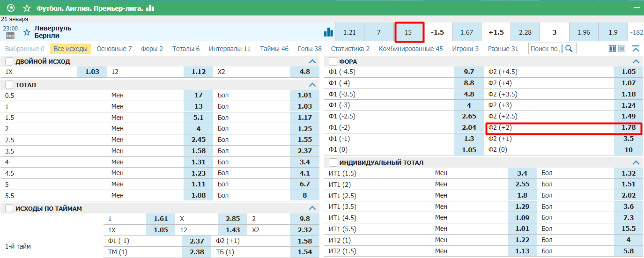Tick the ИНДИВИДУАЛЬНЫЙ ТОТАЛ checkbox
This screenshot has width=644, height=258.
coord(333,162)
